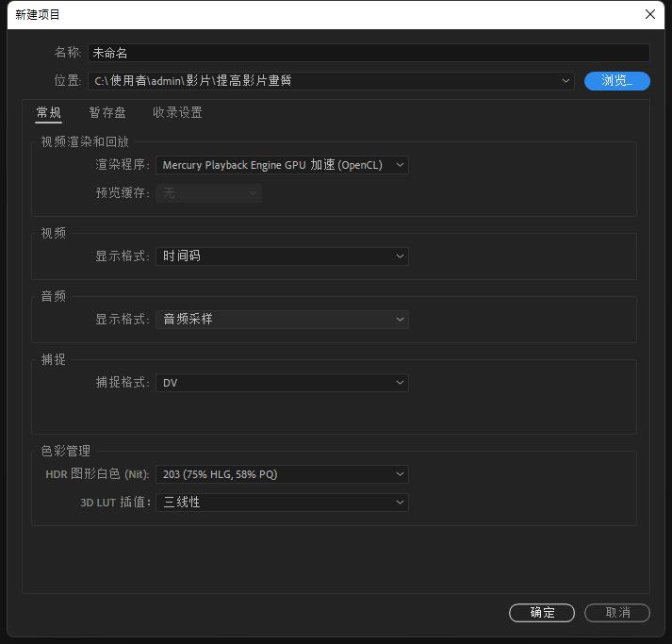Open the audio 显示格式 dropdown showing 音频采样
The image size is (672, 644).
[281, 320]
